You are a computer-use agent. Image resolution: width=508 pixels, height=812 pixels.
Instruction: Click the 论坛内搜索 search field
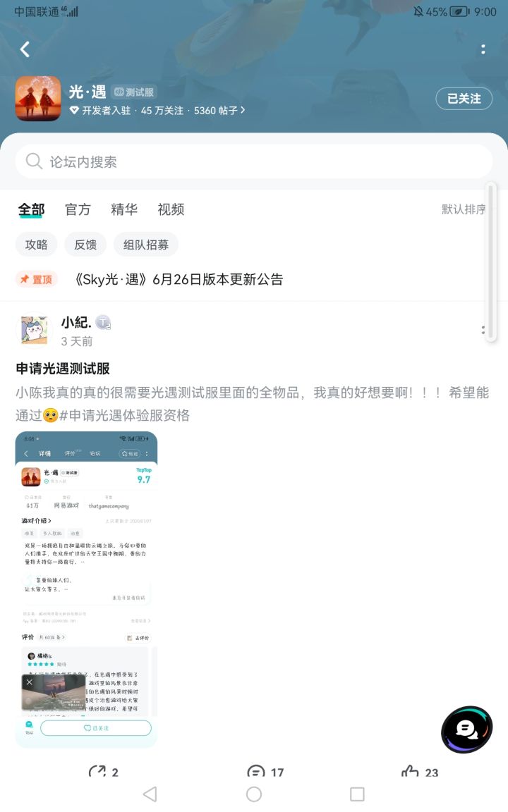pyautogui.click(x=254, y=161)
